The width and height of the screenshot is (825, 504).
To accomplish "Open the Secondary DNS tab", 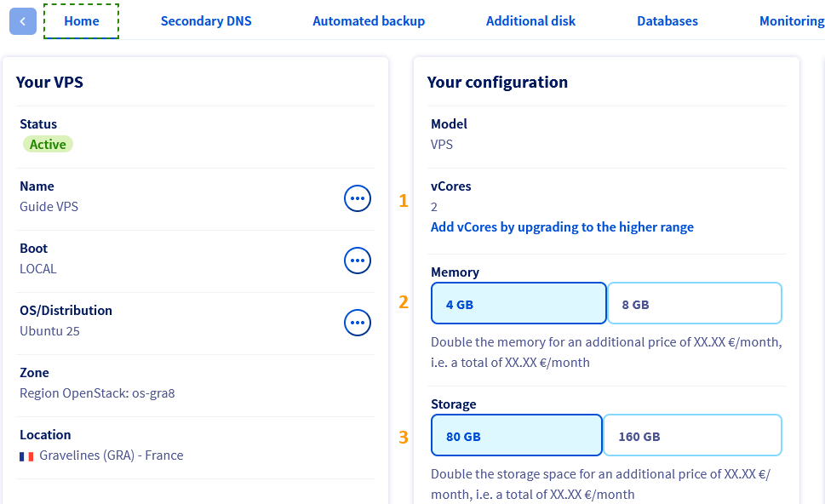I will click(206, 21).
